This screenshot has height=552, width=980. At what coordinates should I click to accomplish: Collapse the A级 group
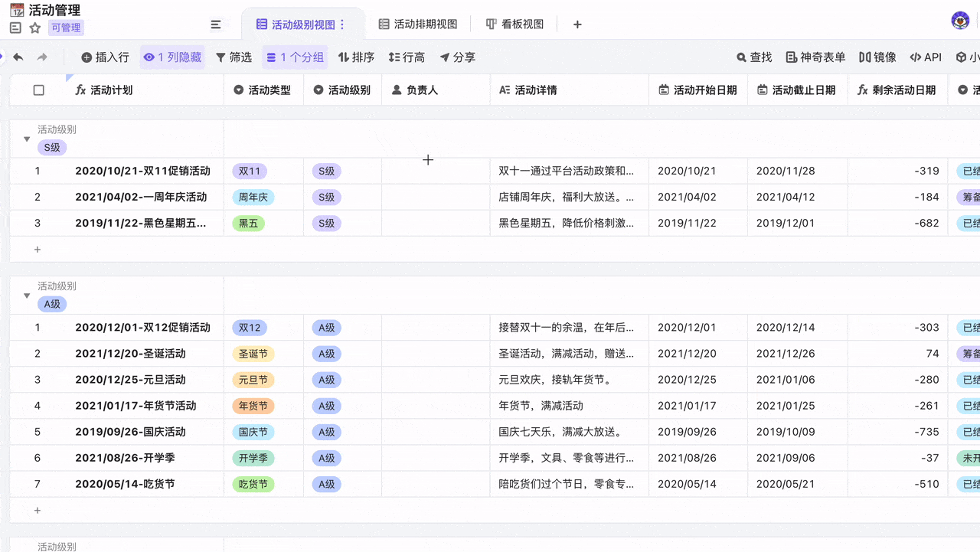[x=27, y=296]
